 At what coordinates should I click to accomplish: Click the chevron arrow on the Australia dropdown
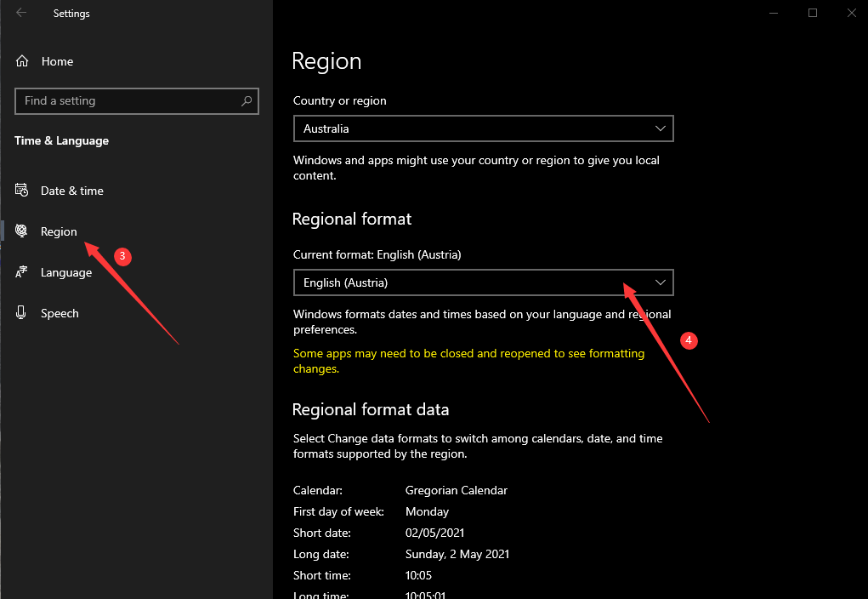point(661,128)
